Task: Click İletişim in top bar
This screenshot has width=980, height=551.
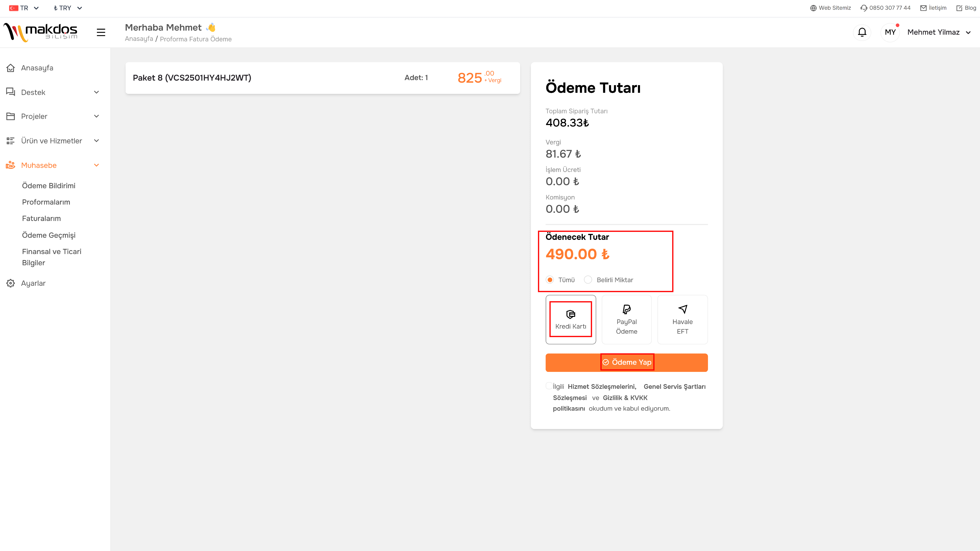Action: pyautogui.click(x=937, y=8)
